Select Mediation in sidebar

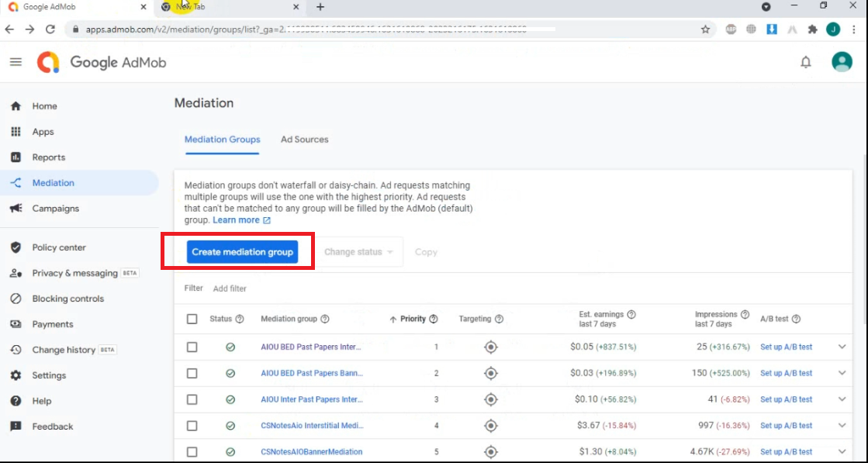79,182
